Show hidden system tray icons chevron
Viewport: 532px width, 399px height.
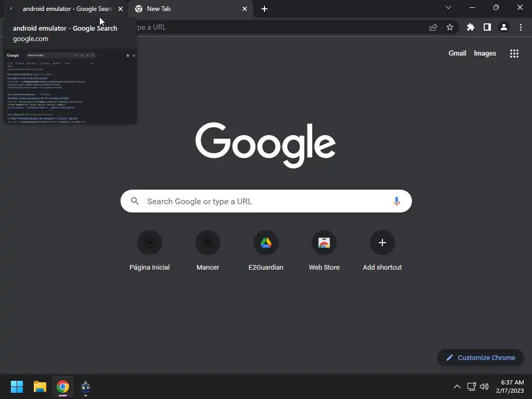click(x=457, y=387)
